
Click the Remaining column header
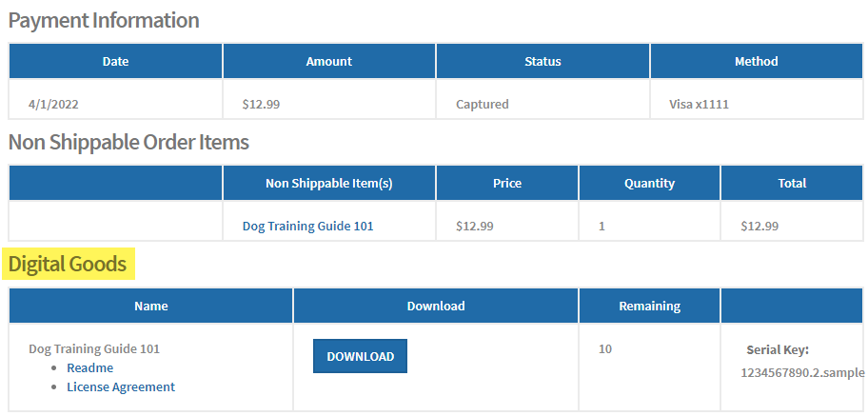(649, 306)
